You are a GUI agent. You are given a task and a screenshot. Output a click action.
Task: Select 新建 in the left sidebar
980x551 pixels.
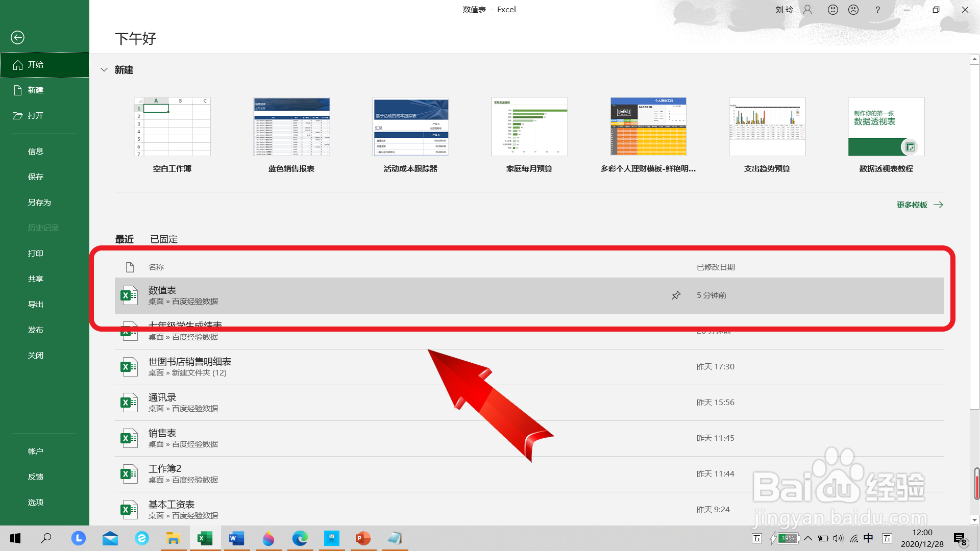coord(44,90)
